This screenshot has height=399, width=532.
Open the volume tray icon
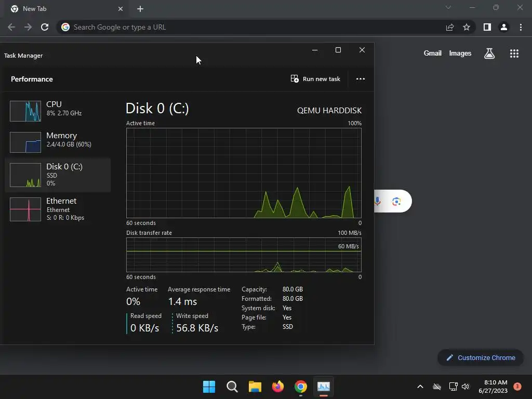pos(465,387)
